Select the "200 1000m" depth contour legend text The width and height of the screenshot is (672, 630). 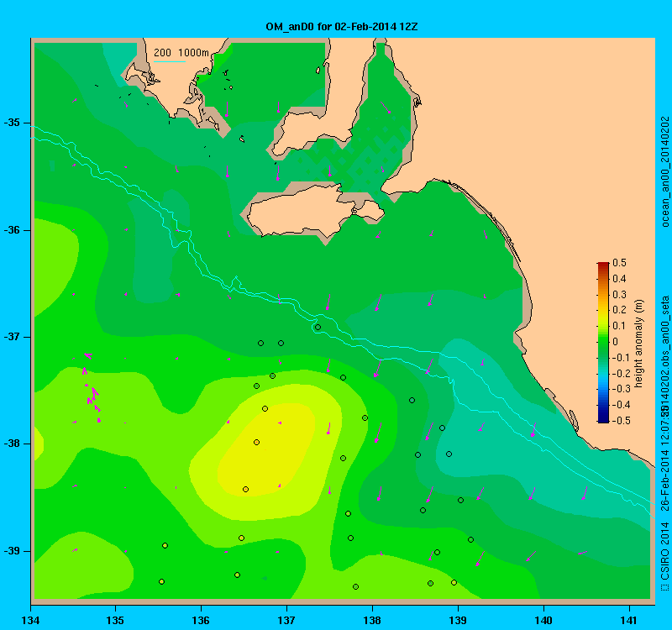click(181, 53)
